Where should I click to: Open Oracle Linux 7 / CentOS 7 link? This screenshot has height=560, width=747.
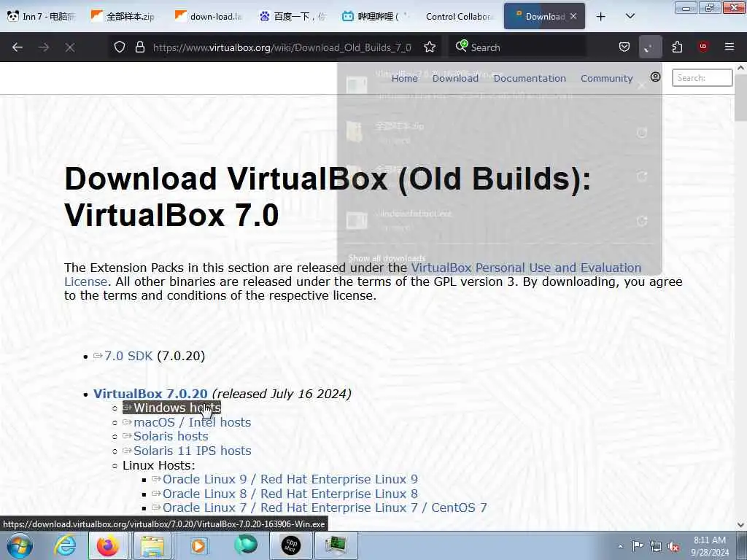325,508
